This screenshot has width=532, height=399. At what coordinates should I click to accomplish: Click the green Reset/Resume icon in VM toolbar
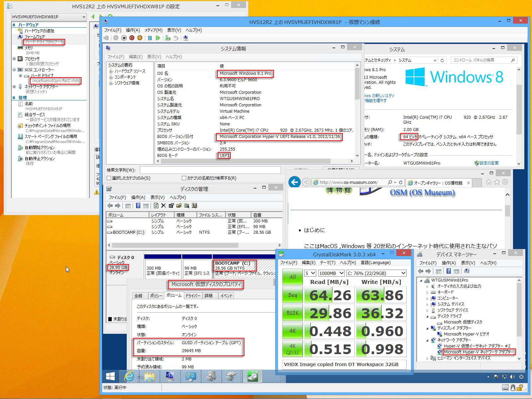(158, 38)
